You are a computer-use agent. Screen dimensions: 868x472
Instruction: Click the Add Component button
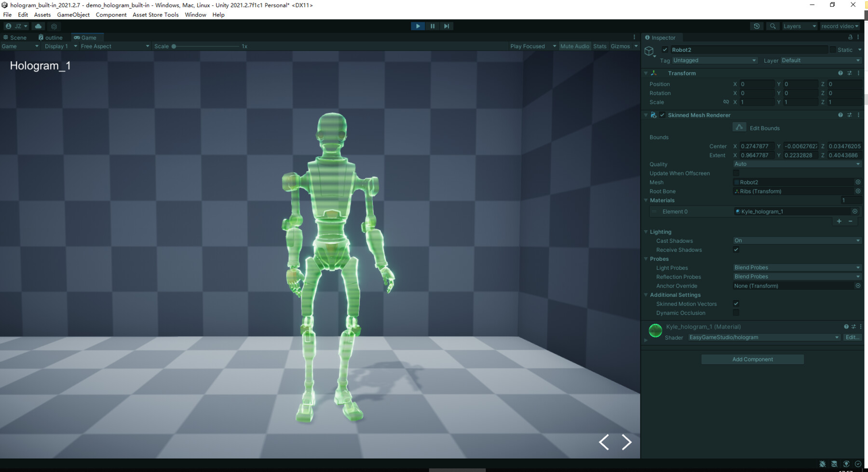[752, 359]
